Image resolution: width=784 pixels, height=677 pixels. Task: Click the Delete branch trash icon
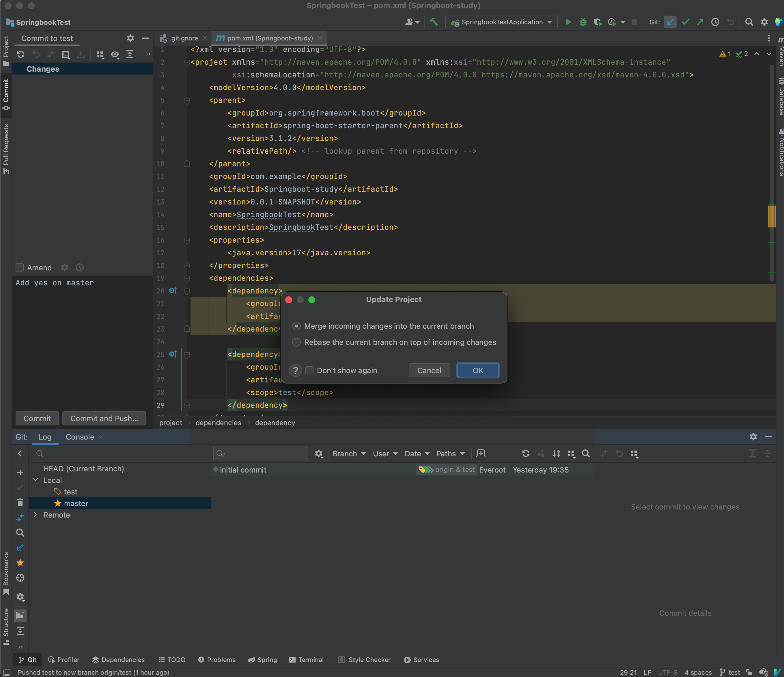pyautogui.click(x=20, y=502)
